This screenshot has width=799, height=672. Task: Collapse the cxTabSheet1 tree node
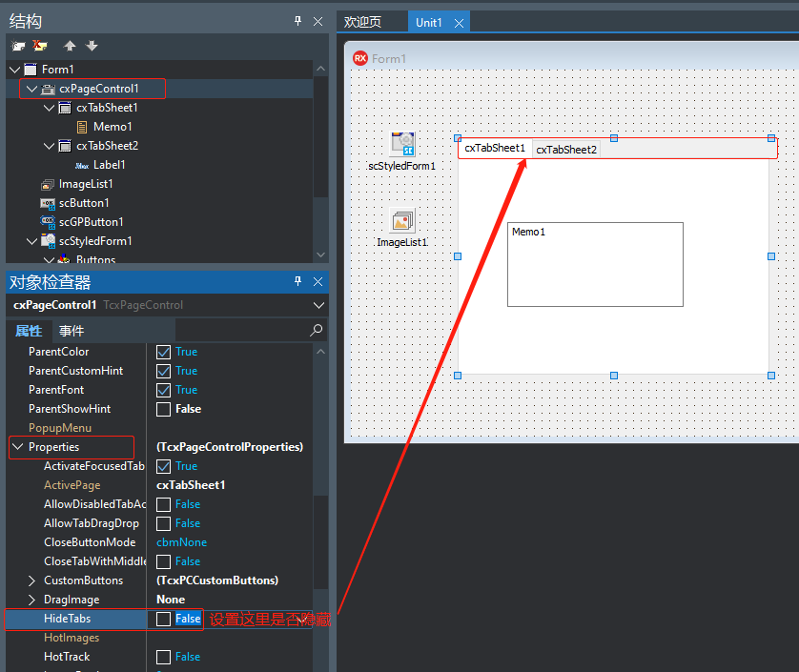(49, 108)
